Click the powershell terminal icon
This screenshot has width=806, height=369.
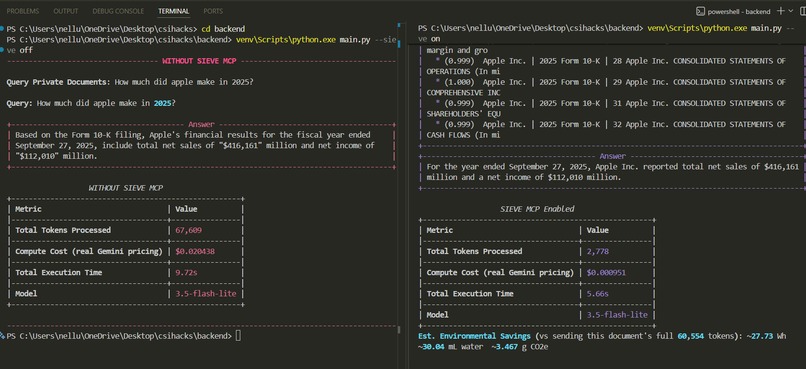click(x=700, y=11)
